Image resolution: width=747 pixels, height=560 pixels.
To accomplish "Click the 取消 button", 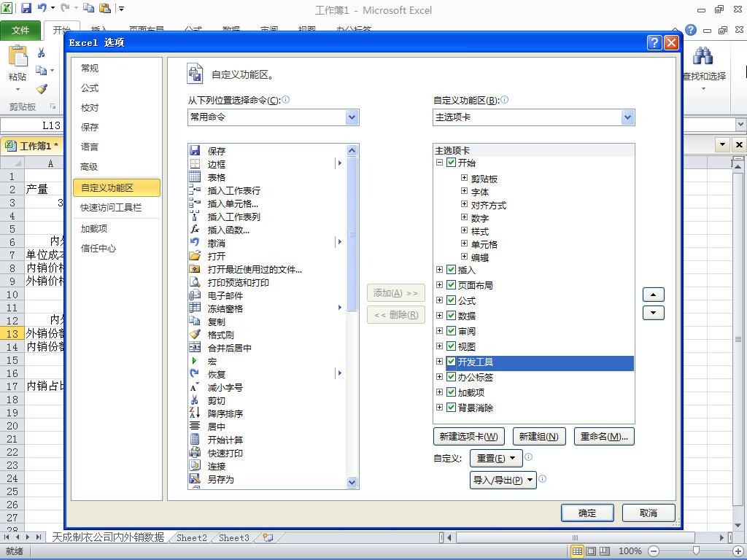I will click(649, 513).
